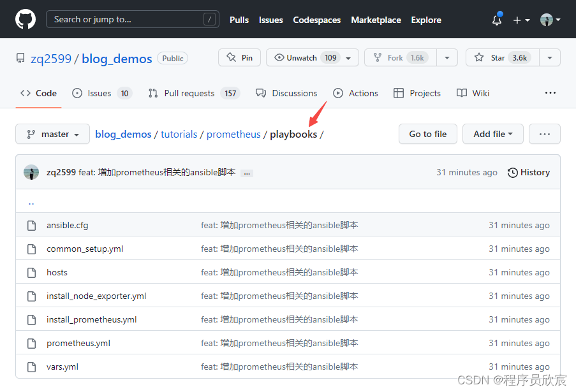Screen dimensions: 576x392
Task: View commit History
Action: [529, 173]
